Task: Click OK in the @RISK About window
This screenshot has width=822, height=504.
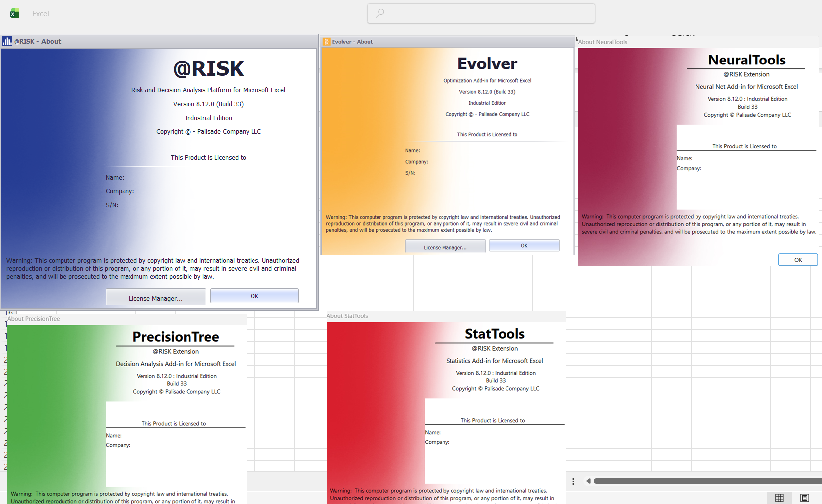Action: (x=254, y=296)
